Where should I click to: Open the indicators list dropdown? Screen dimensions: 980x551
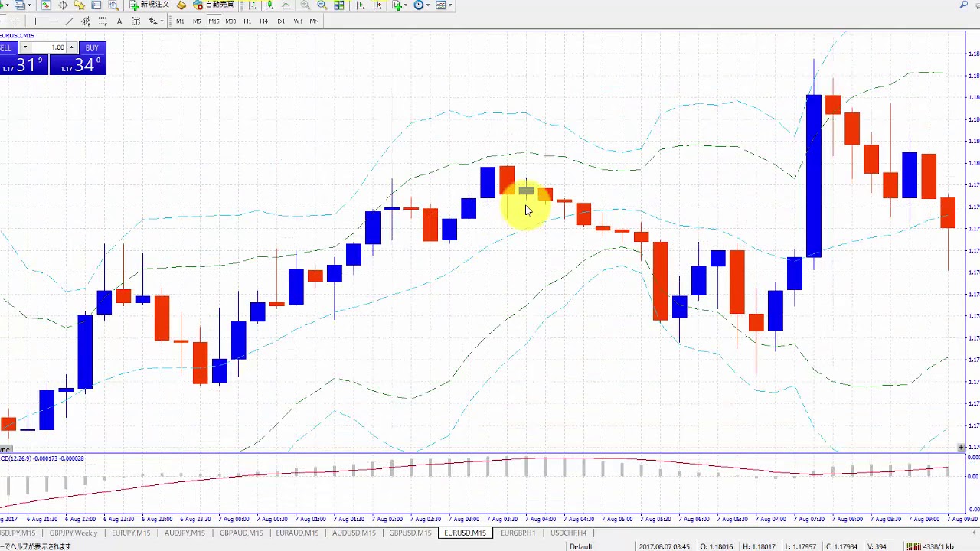coord(400,5)
